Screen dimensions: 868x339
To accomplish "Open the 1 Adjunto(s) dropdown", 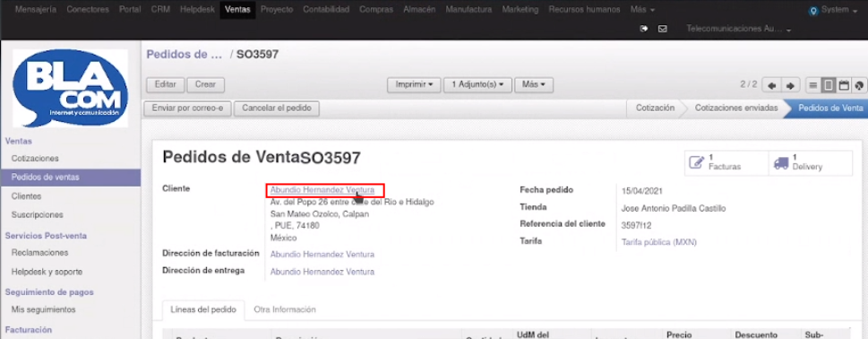I will [477, 84].
